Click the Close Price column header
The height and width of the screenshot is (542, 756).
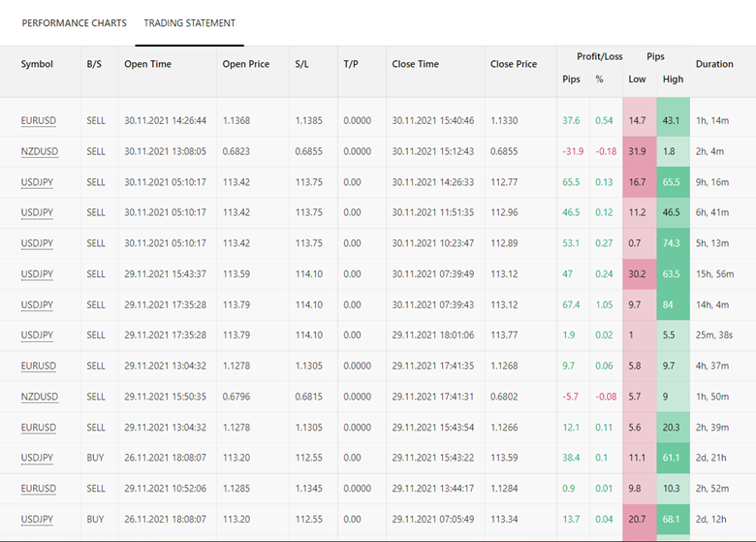[514, 64]
